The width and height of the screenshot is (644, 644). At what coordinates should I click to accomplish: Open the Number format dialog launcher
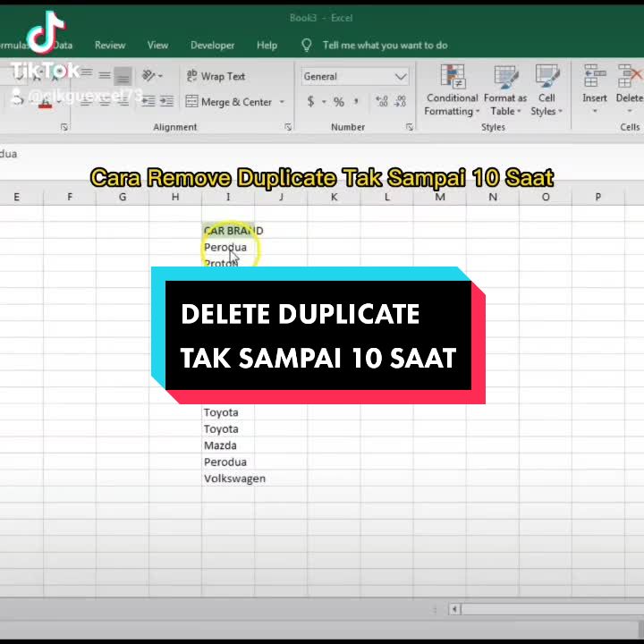pos(410,127)
